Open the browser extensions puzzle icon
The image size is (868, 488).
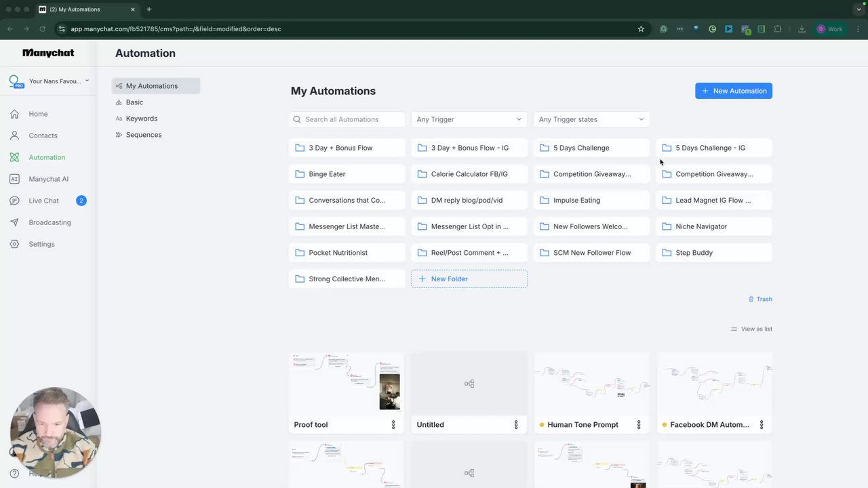click(778, 29)
